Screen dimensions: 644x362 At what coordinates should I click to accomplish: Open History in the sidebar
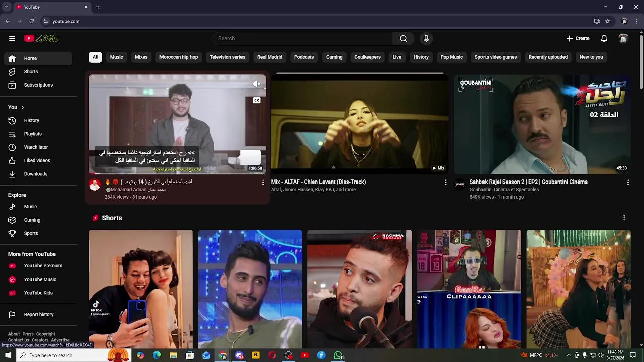click(x=38, y=121)
